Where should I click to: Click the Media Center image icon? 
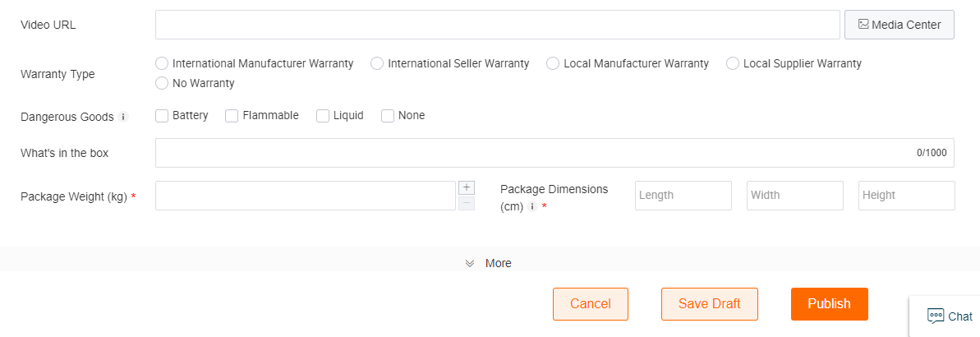(863, 25)
